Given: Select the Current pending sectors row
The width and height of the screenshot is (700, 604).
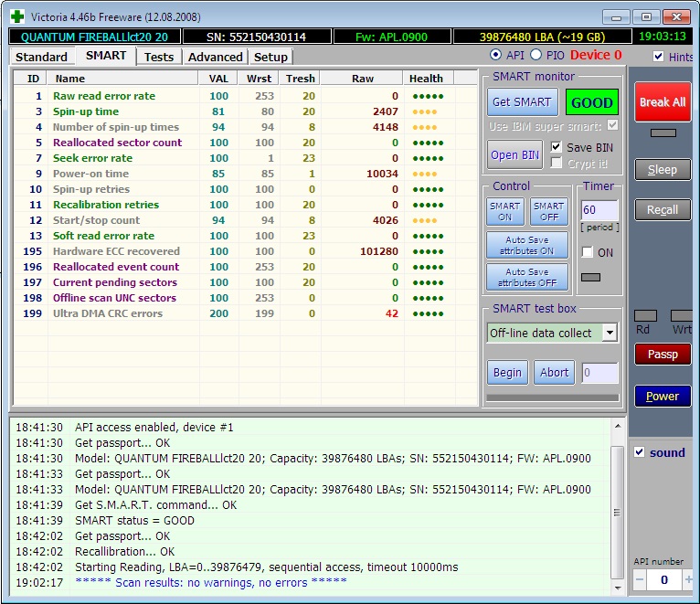Looking at the screenshot, I should pos(245,282).
